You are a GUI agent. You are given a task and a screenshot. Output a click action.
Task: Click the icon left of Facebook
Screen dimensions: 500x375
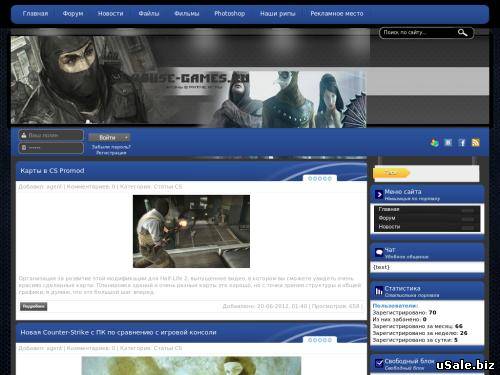pyautogui.click(x=448, y=143)
